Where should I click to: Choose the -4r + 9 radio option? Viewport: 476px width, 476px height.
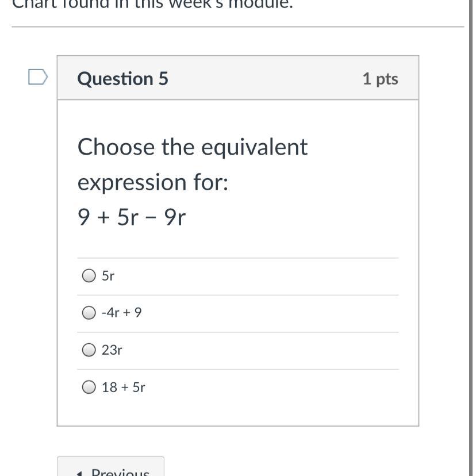pyautogui.click(x=89, y=313)
